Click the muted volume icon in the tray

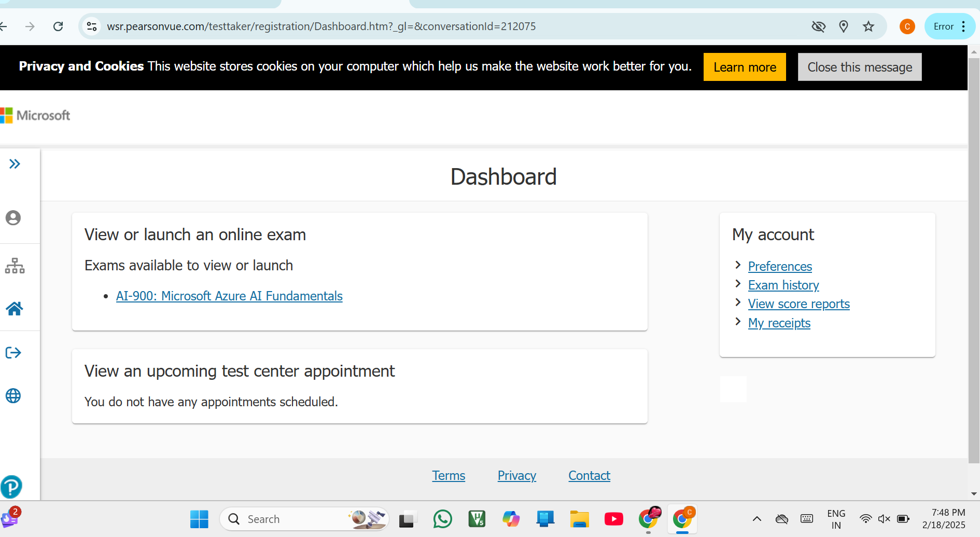[x=884, y=519]
